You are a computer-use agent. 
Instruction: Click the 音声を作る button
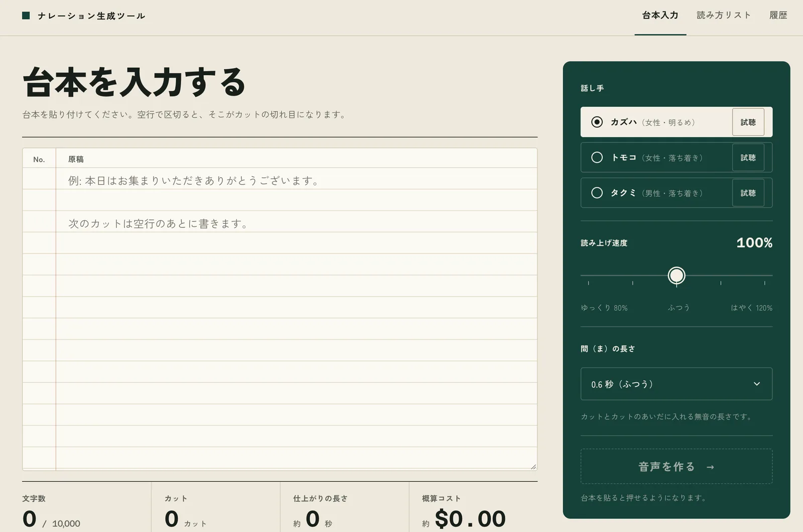point(676,466)
